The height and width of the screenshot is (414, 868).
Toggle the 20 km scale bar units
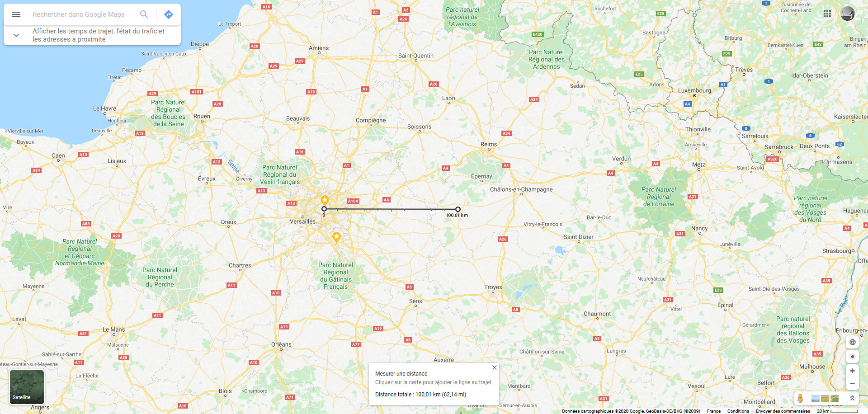tap(837, 411)
